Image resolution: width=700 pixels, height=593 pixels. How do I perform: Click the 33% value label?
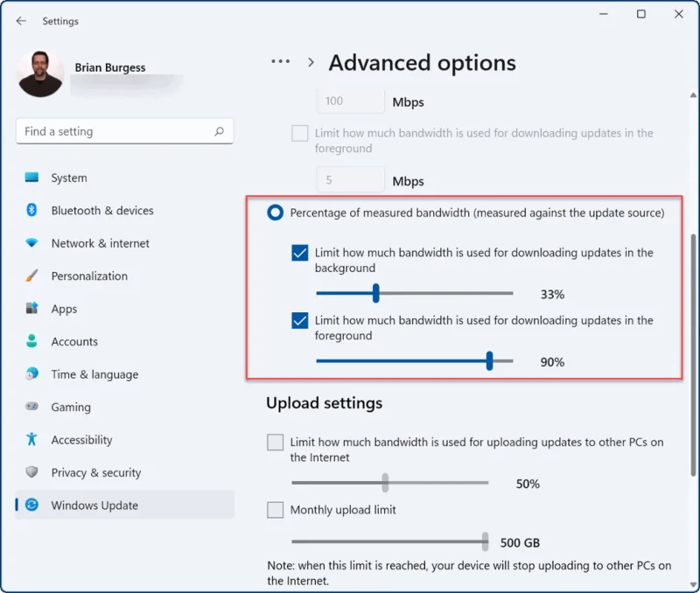tap(553, 295)
